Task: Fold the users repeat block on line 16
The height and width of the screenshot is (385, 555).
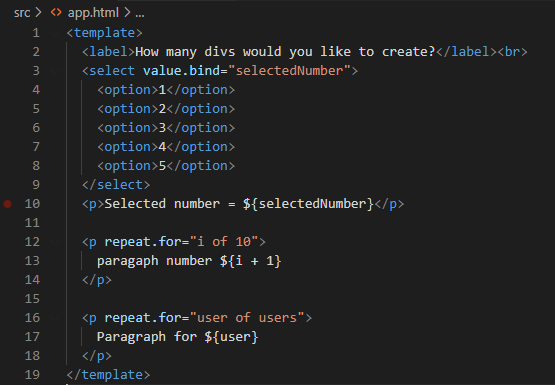Action: coord(54,318)
